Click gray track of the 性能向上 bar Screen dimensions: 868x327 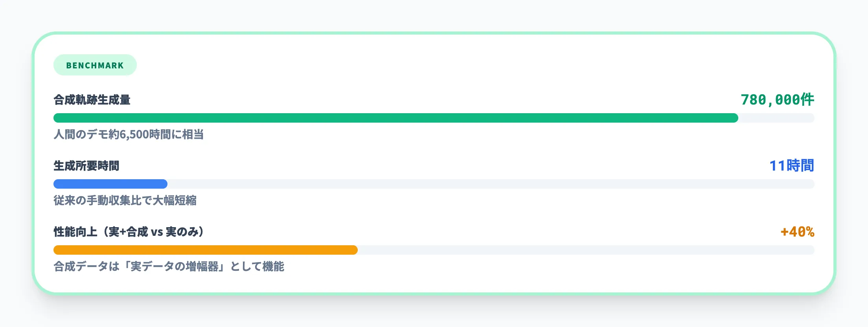[586, 250]
